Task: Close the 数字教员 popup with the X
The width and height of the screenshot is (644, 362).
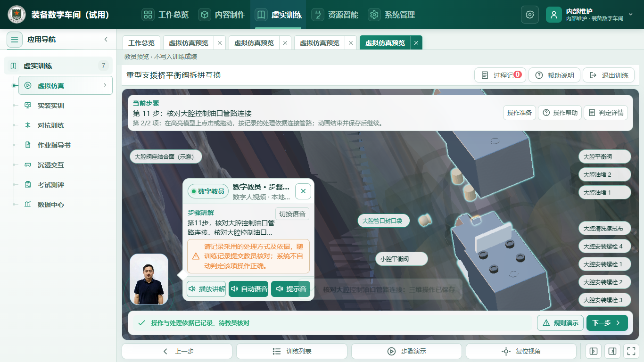Action: point(303,191)
